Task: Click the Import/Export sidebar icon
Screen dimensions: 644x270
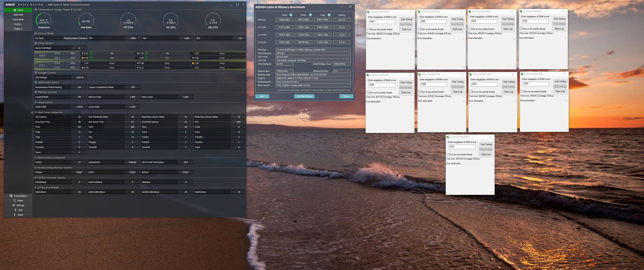Action: 11,196
